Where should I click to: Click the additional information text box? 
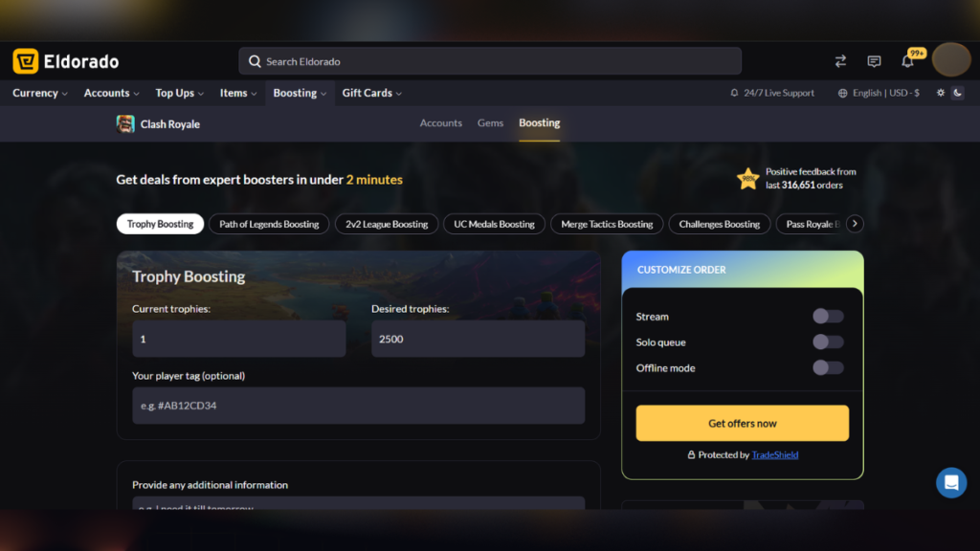click(359, 503)
